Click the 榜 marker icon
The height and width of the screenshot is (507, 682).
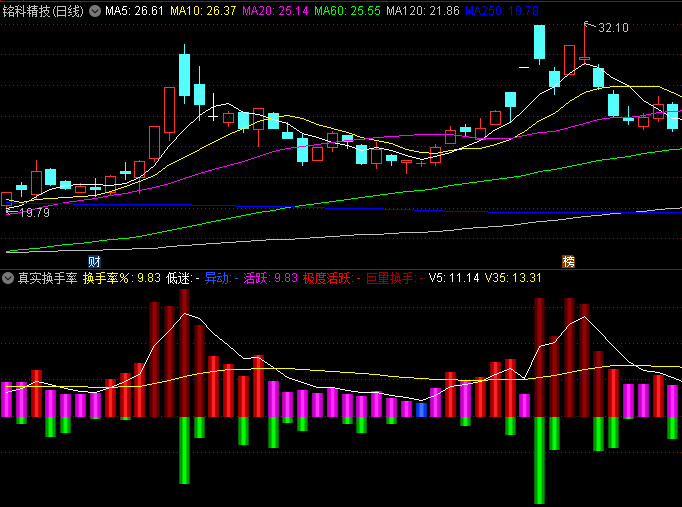pos(568,261)
